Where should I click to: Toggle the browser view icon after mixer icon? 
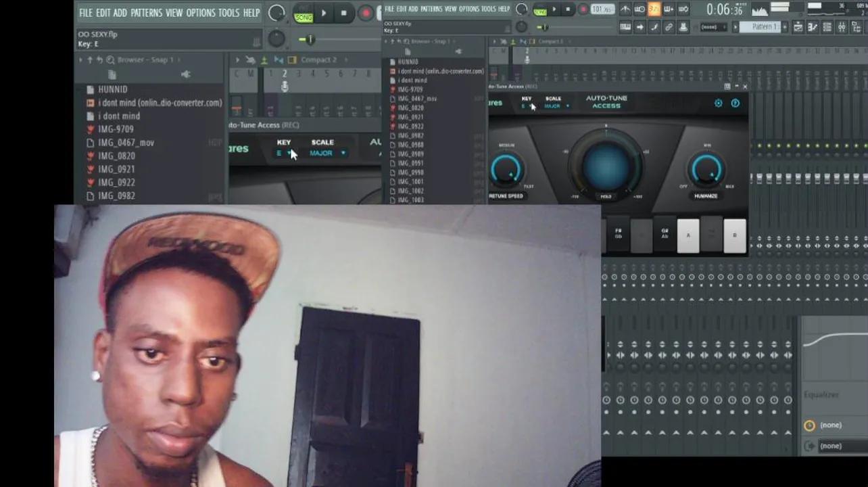(856, 27)
